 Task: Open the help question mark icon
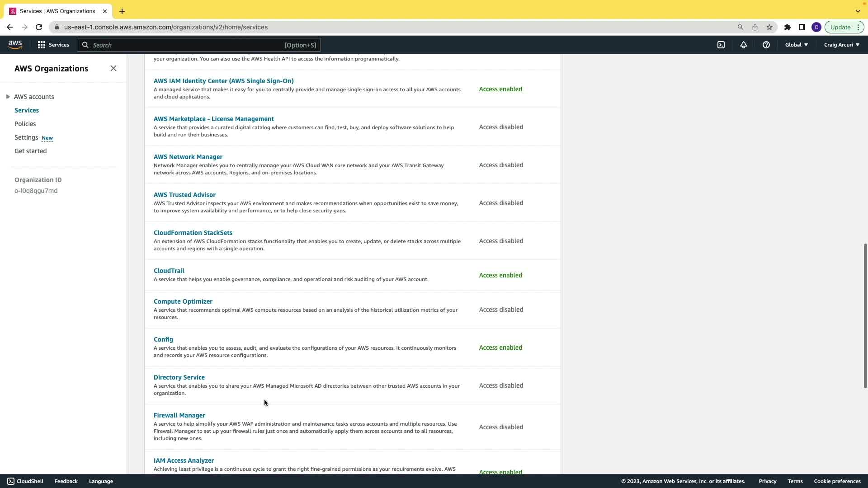pyautogui.click(x=766, y=45)
